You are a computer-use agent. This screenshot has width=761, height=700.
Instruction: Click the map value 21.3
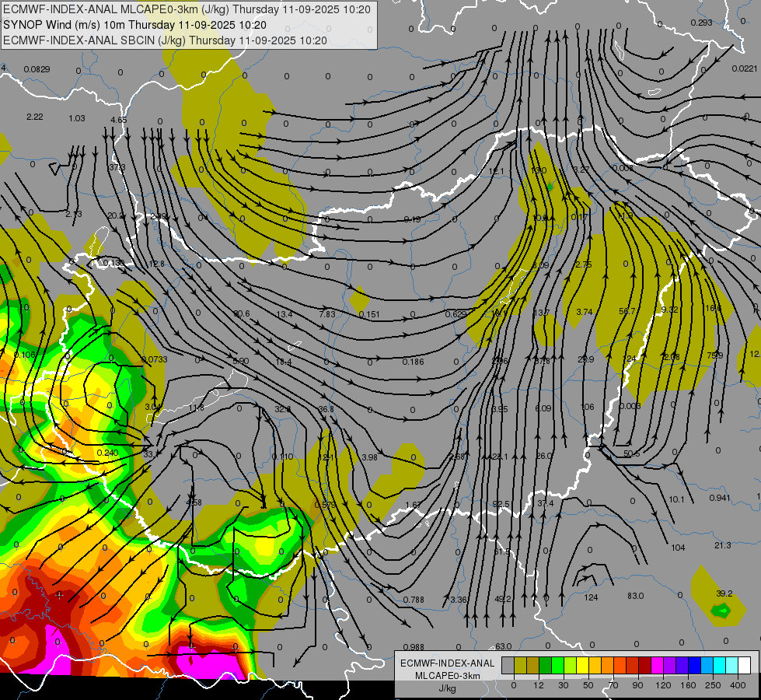coord(723,545)
